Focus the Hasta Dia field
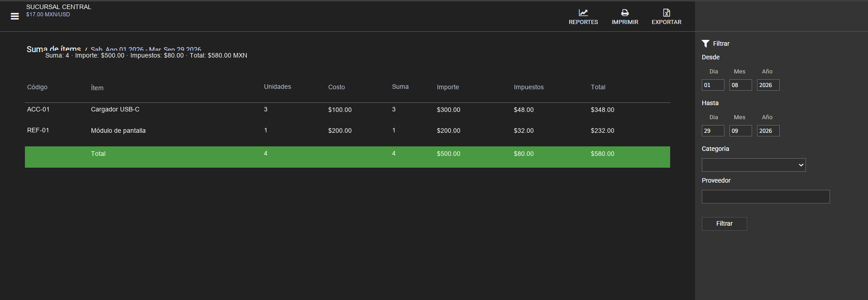This screenshot has width=868, height=300. (713, 131)
